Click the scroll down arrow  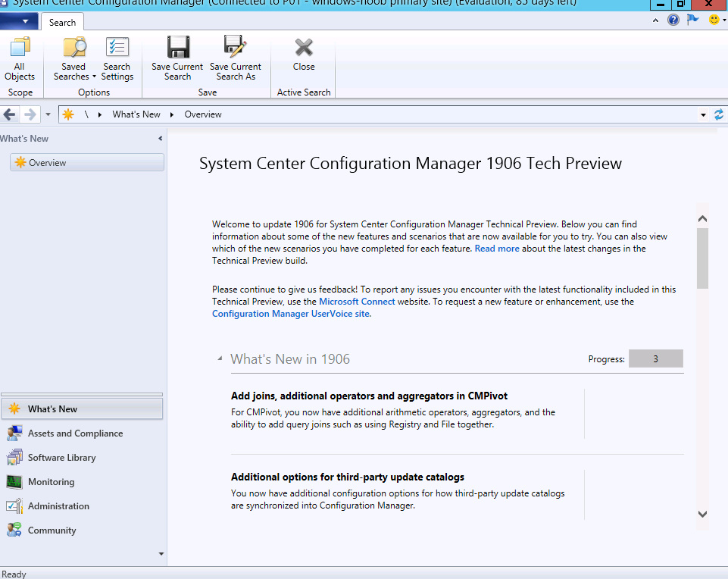[702, 514]
